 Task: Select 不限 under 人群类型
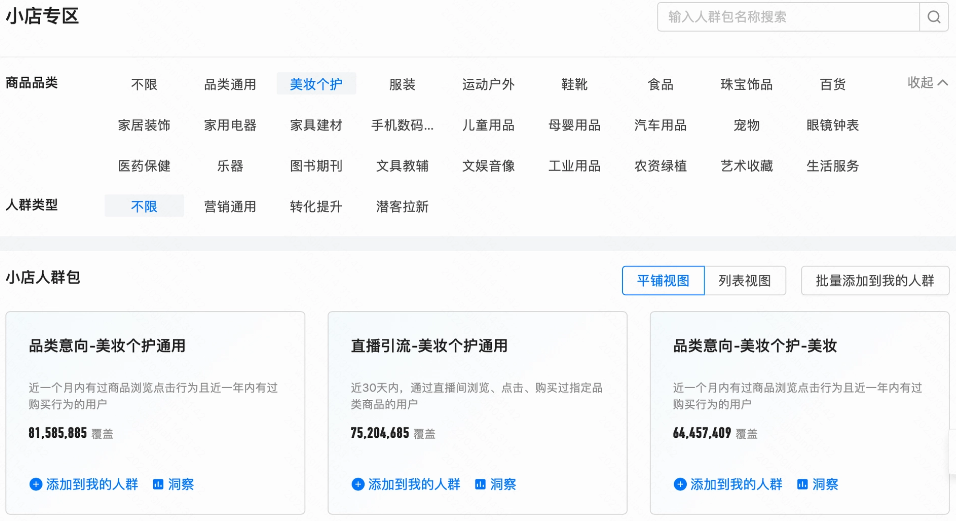144,207
